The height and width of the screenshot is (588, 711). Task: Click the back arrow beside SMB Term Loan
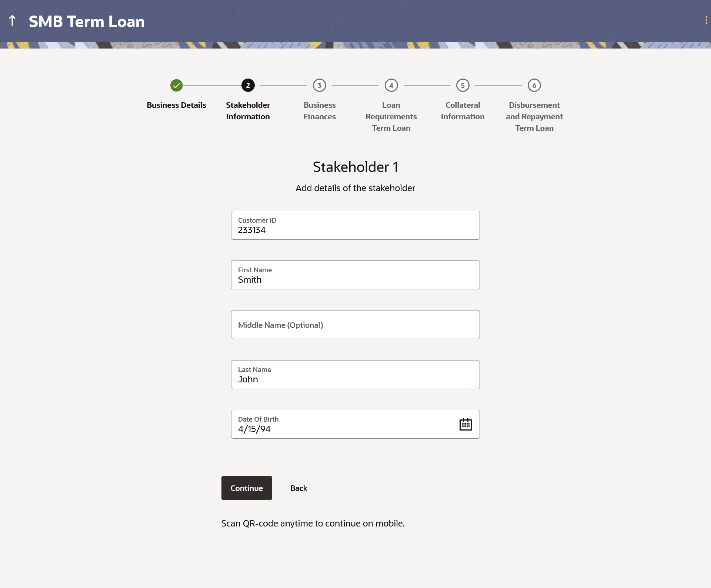(x=12, y=21)
